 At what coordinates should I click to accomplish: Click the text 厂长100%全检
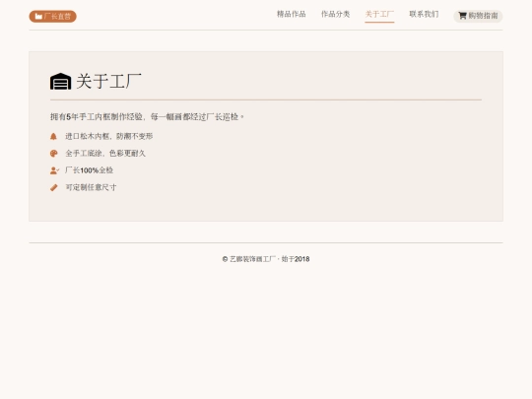[x=90, y=170]
